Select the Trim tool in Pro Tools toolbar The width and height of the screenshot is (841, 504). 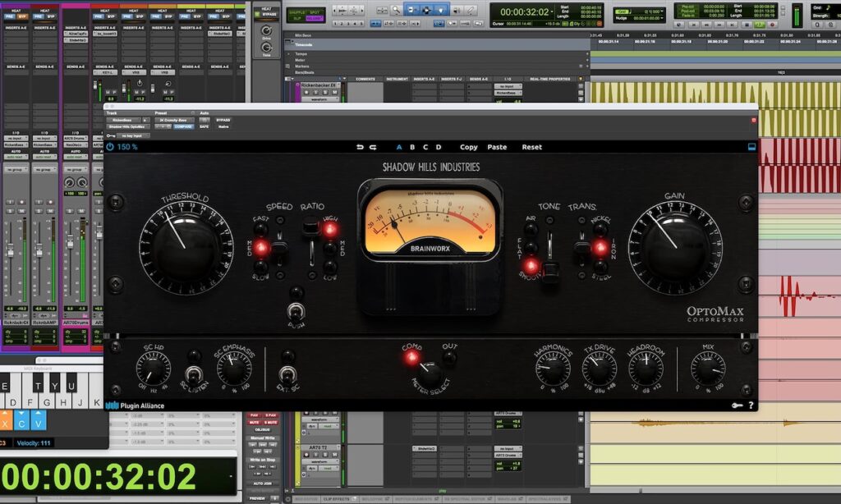tap(412, 10)
